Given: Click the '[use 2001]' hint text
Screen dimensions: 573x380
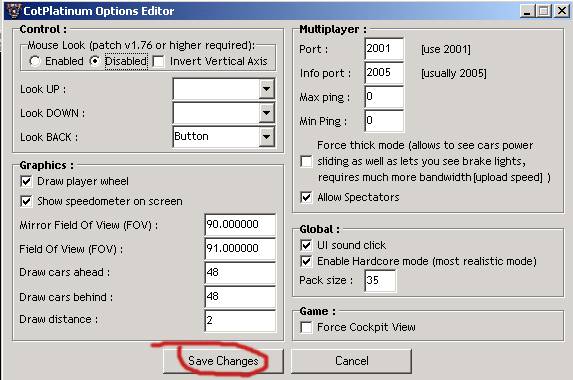Looking at the screenshot, I should point(446,49).
